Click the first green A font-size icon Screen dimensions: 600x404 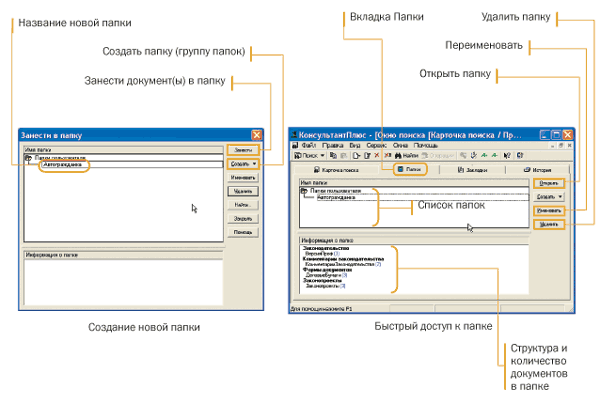(484, 155)
